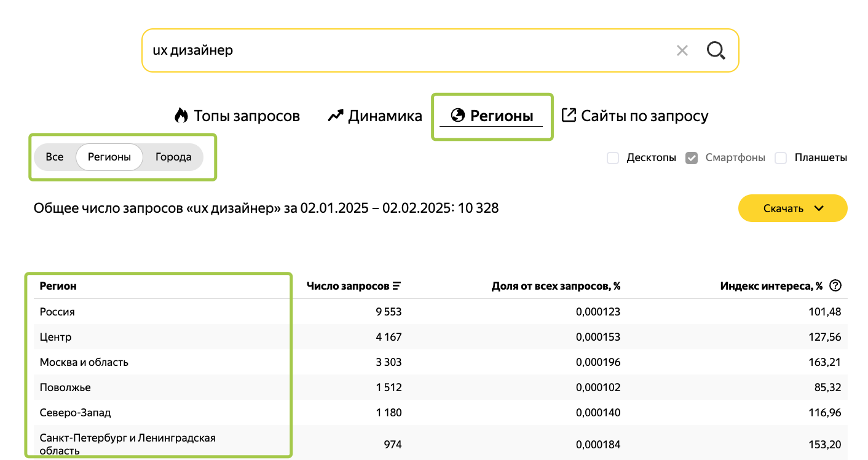Click the globe icon on the Регионы tab
The image size is (868, 460).
[x=457, y=114]
